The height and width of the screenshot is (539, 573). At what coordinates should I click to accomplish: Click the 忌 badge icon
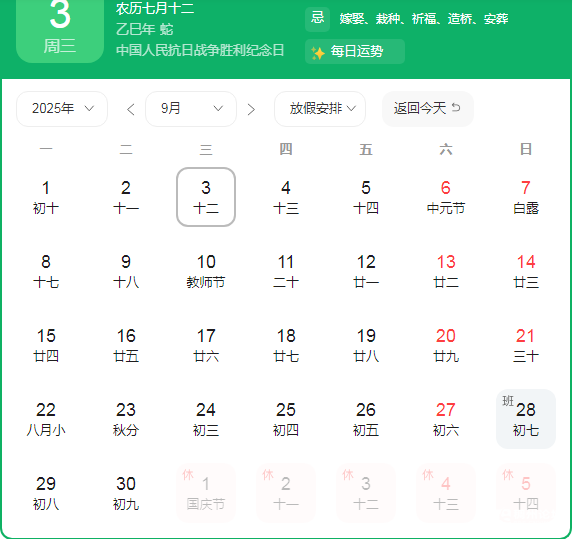(317, 18)
